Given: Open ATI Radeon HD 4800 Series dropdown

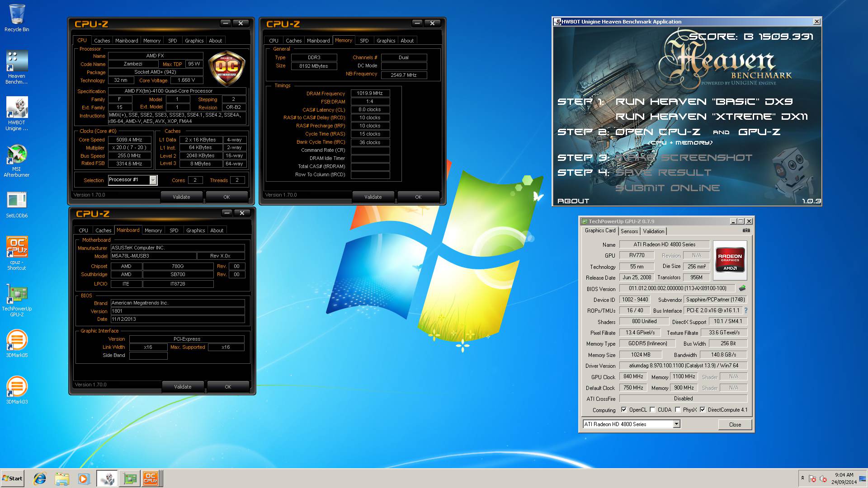Looking at the screenshot, I should [x=676, y=424].
